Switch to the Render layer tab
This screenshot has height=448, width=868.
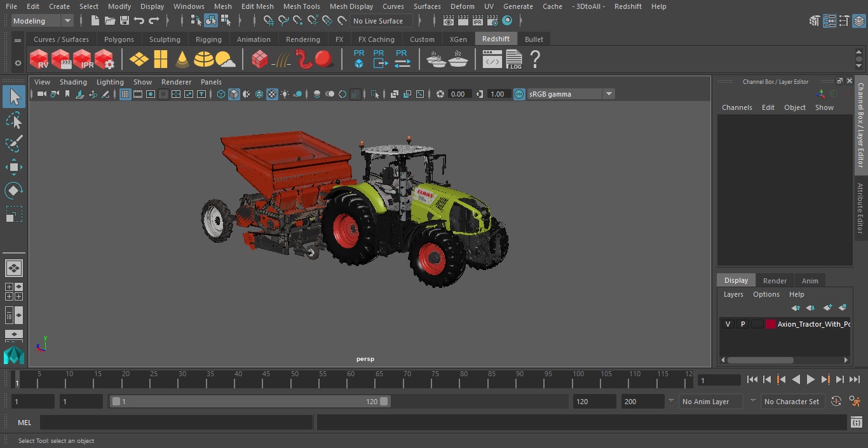[775, 281]
